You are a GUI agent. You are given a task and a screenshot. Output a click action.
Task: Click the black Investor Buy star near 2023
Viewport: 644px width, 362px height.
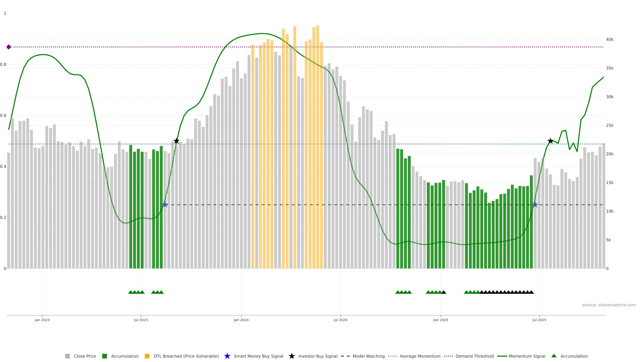coord(176,141)
